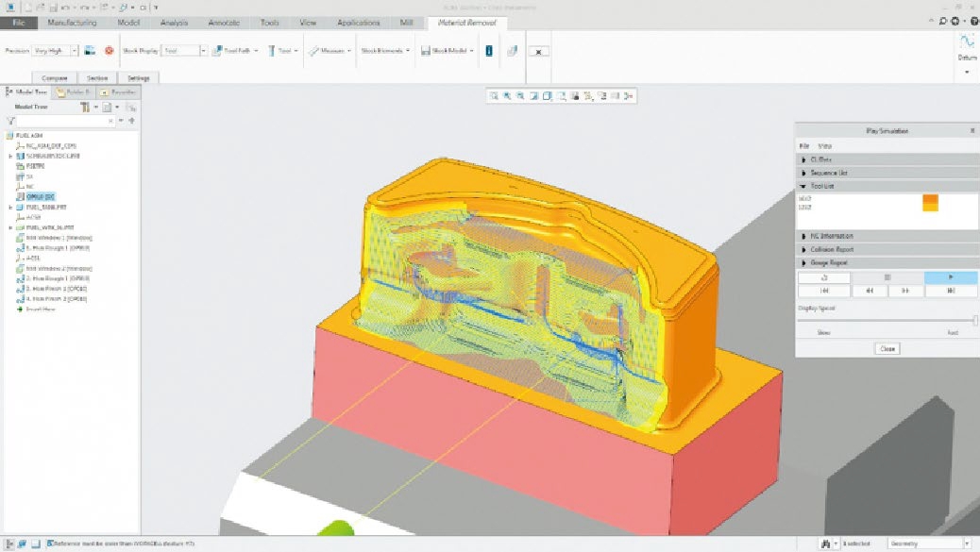Collapse the Tool List section
980x552 pixels.
click(887, 186)
